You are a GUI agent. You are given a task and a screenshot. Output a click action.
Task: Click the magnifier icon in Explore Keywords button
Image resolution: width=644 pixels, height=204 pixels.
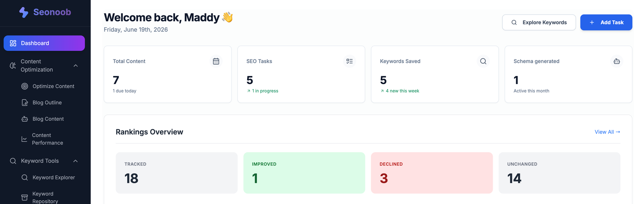514,23
